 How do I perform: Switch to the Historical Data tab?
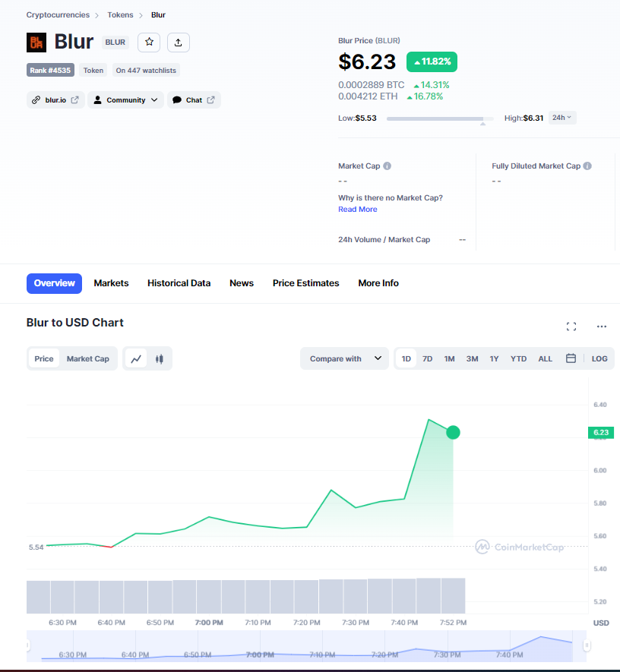pyautogui.click(x=179, y=283)
